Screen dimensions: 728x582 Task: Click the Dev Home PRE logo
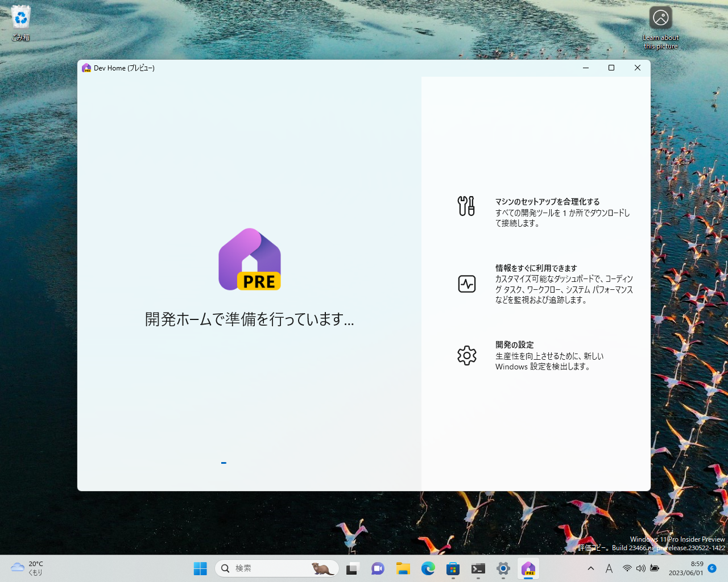pos(249,259)
